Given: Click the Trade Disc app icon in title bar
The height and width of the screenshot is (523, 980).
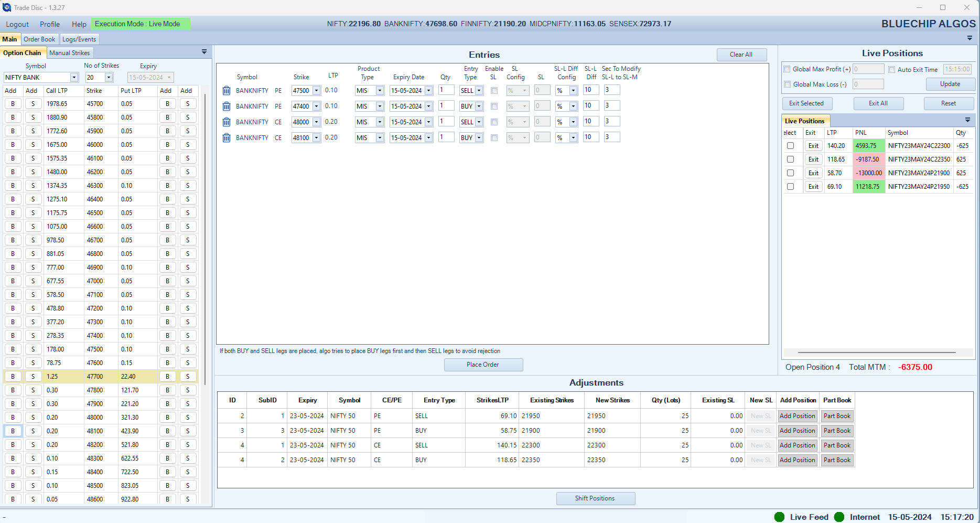Looking at the screenshot, I should (x=7, y=7).
